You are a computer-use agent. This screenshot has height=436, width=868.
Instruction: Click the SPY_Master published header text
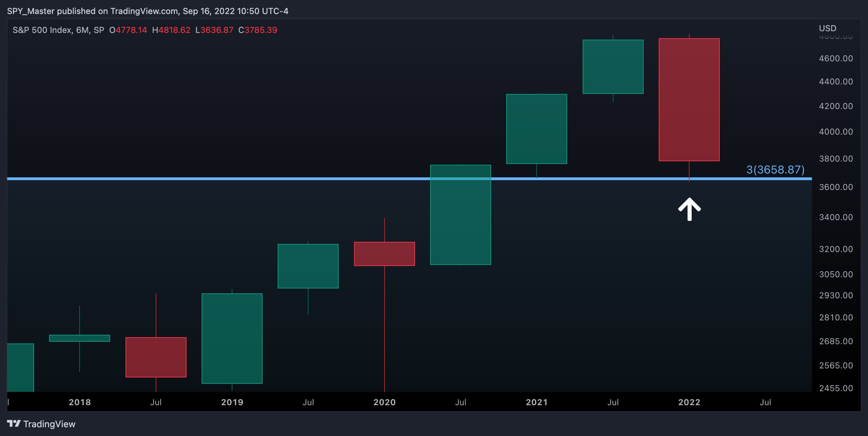(x=148, y=11)
